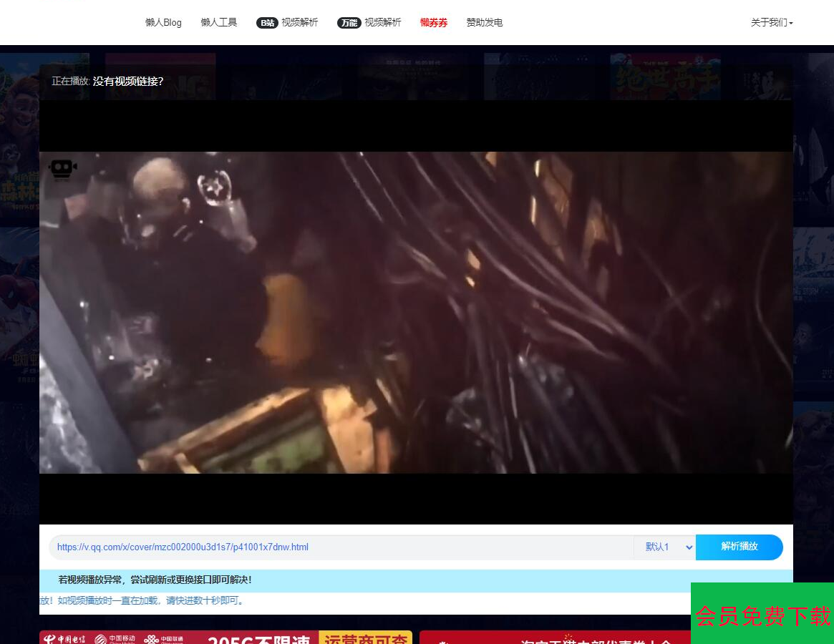
Task: Click the robot camera icon on video
Action: (62, 169)
